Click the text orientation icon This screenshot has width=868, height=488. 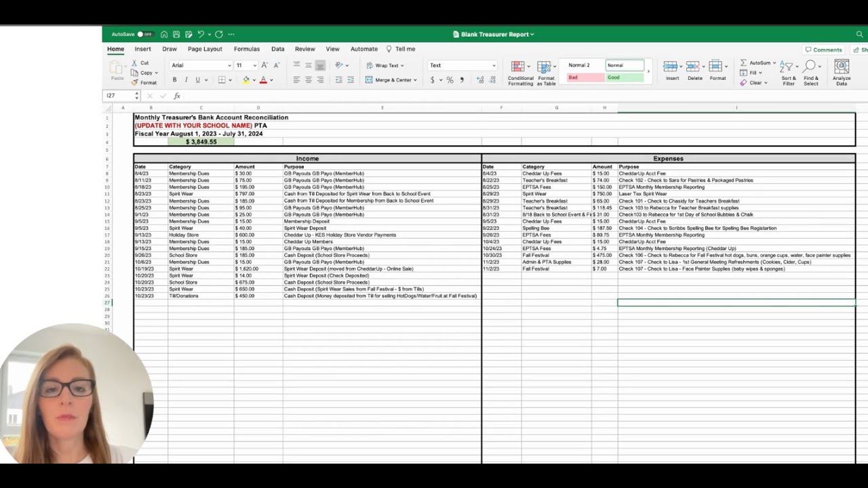340,65
